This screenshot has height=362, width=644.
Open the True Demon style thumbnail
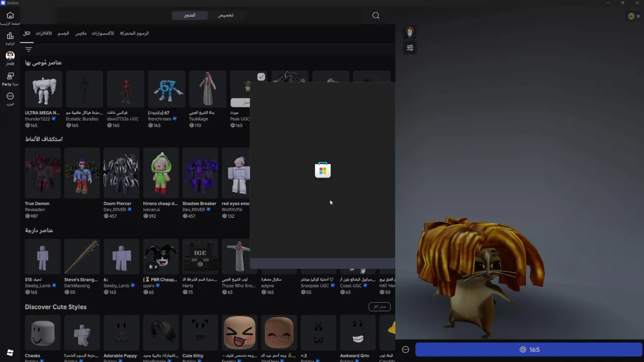[43, 173]
